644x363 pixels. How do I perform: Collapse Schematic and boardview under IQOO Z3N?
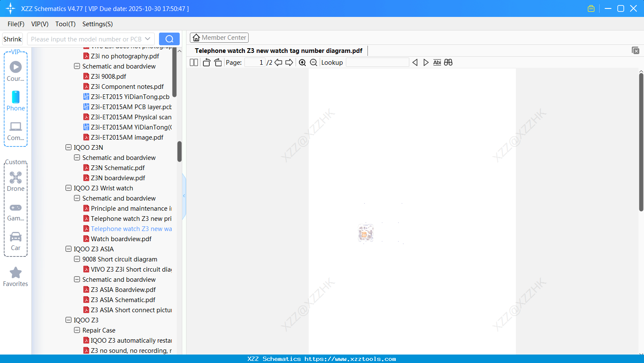pos(77,158)
